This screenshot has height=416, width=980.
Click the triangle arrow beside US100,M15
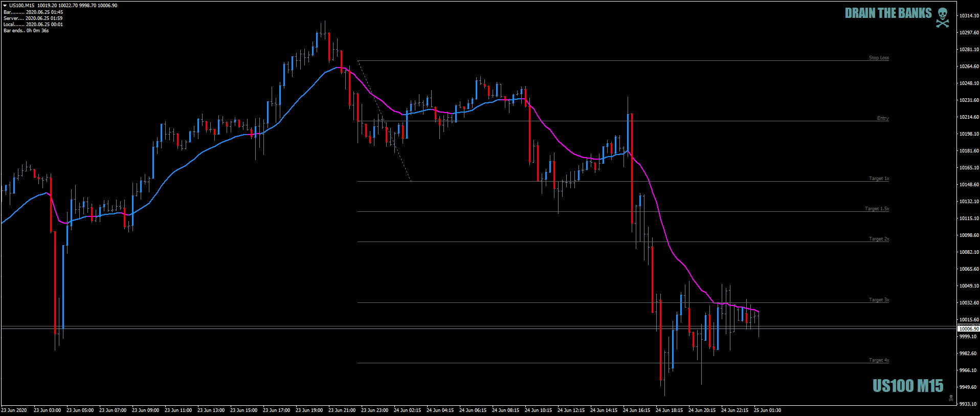pyautogui.click(x=5, y=6)
